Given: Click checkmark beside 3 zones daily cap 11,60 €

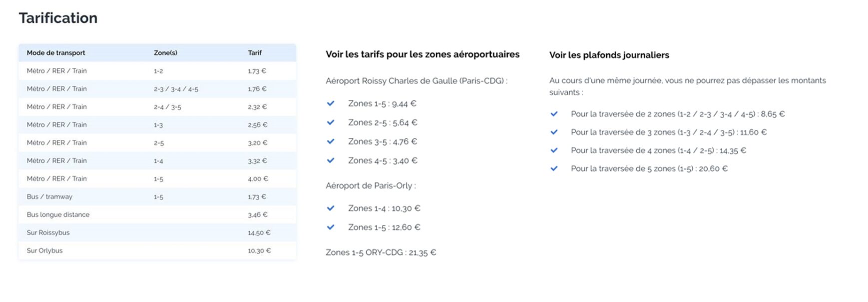Looking at the screenshot, I should click(554, 132).
